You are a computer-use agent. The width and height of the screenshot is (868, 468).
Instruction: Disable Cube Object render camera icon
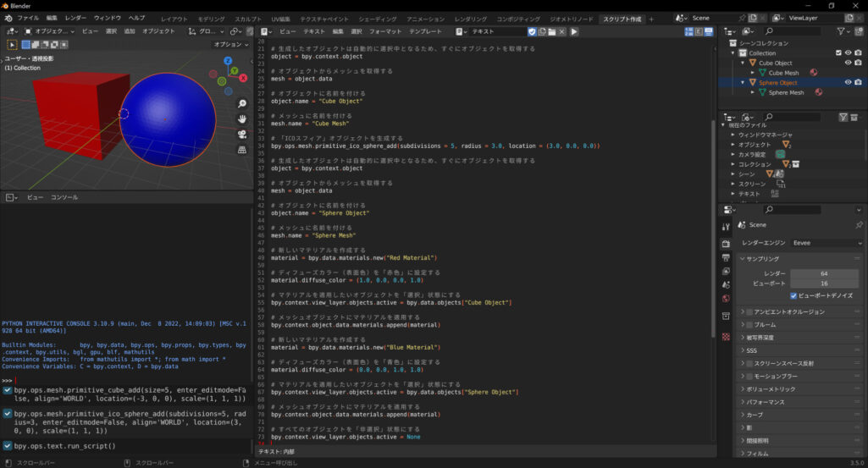(x=858, y=63)
